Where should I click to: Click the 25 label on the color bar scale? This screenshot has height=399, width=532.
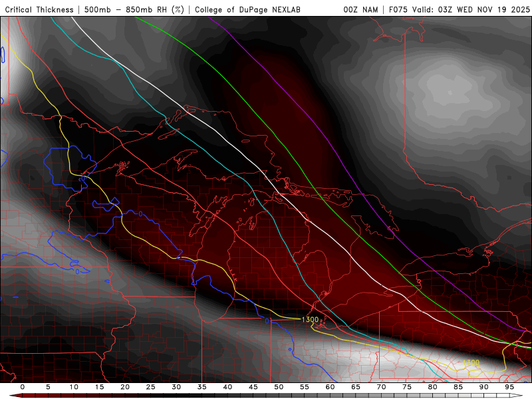click(151, 387)
